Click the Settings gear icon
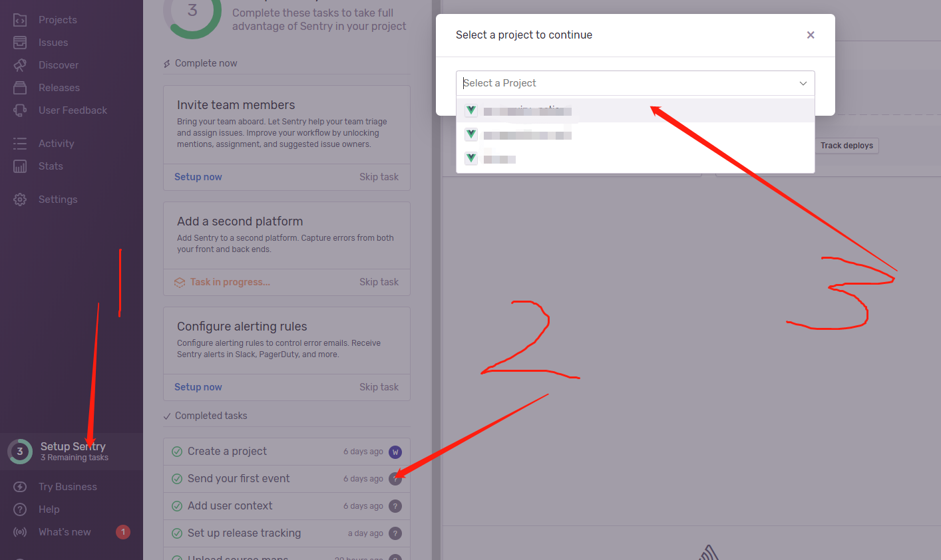 (x=20, y=200)
